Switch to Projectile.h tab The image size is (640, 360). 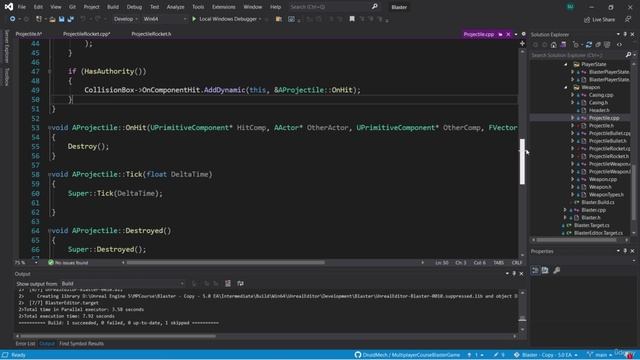click(x=29, y=34)
